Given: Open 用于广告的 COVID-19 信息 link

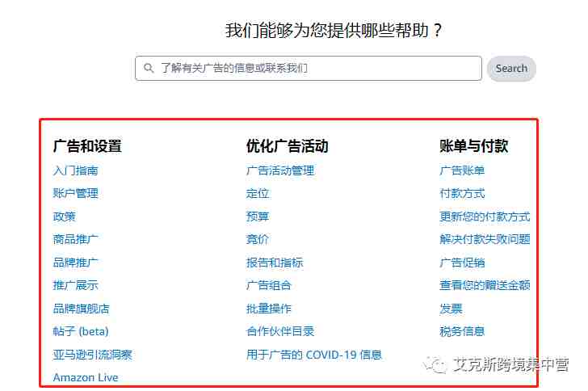Looking at the screenshot, I should (x=314, y=355).
